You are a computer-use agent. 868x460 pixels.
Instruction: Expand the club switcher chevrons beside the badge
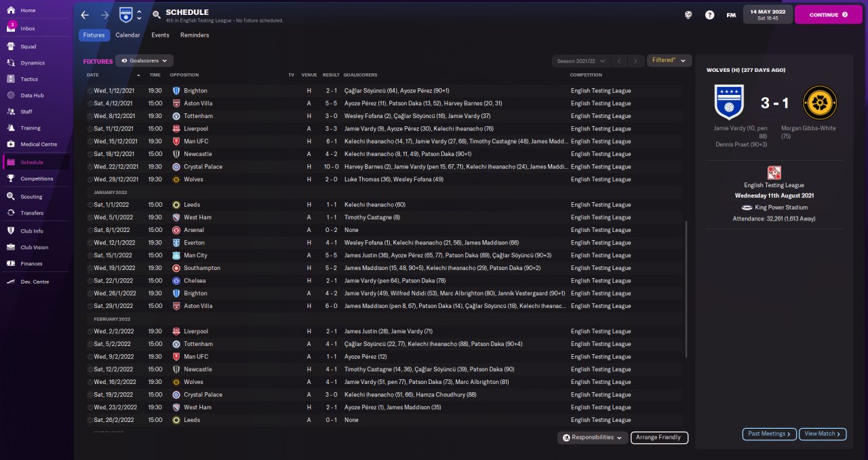point(139,15)
